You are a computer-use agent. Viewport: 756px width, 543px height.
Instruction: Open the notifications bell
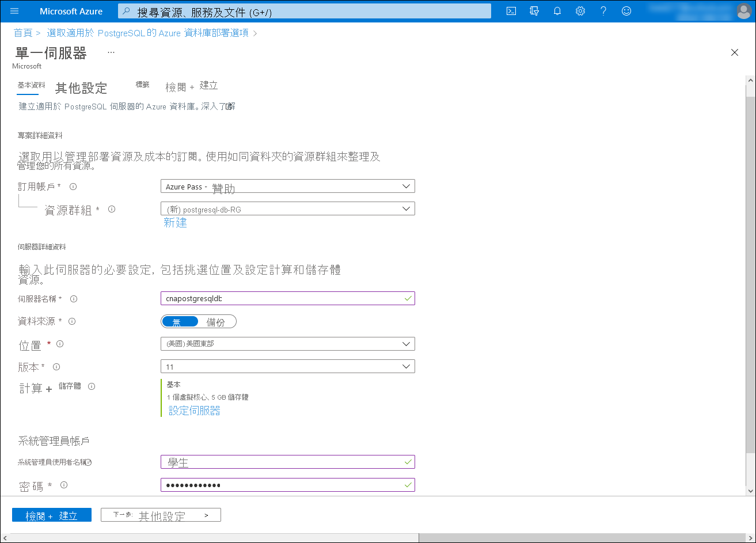[557, 11]
